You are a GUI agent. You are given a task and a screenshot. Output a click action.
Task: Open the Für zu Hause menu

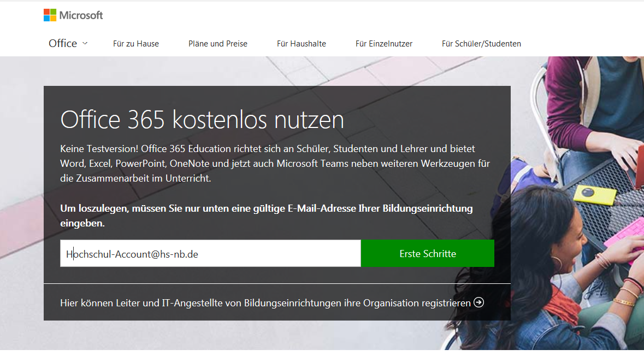tap(136, 44)
